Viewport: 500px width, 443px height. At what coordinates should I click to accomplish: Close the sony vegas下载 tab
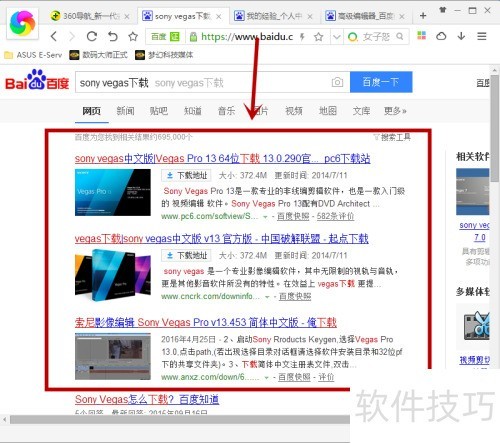tap(218, 16)
